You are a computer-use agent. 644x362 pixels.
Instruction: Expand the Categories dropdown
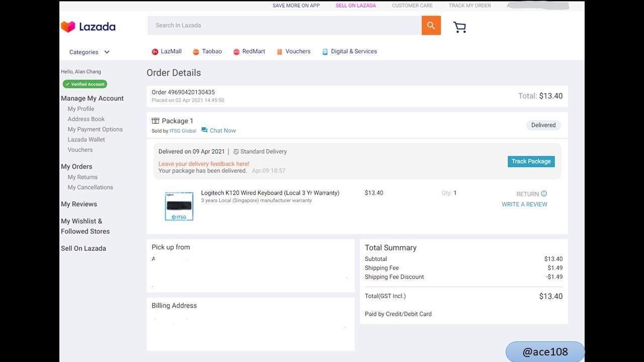(x=90, y=52)
